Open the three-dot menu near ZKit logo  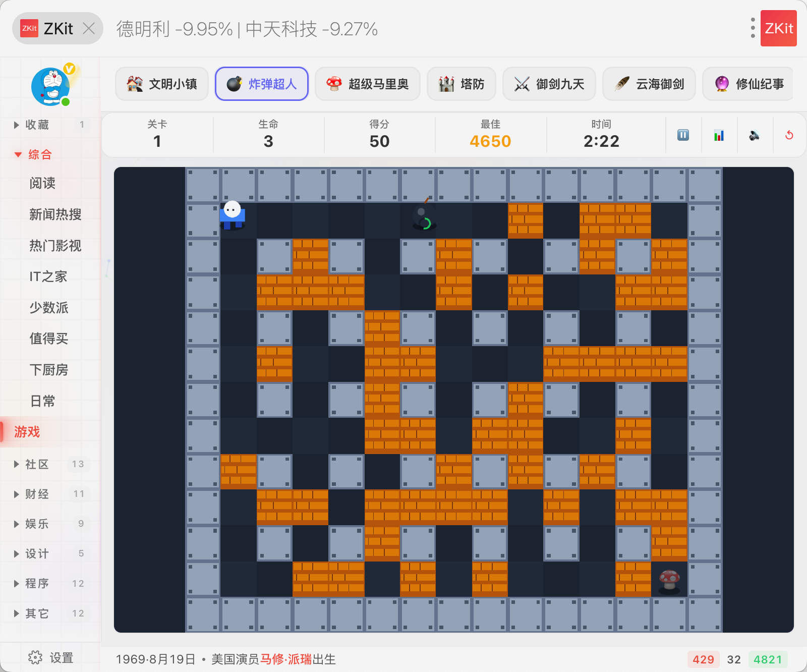tap(753, 28)
